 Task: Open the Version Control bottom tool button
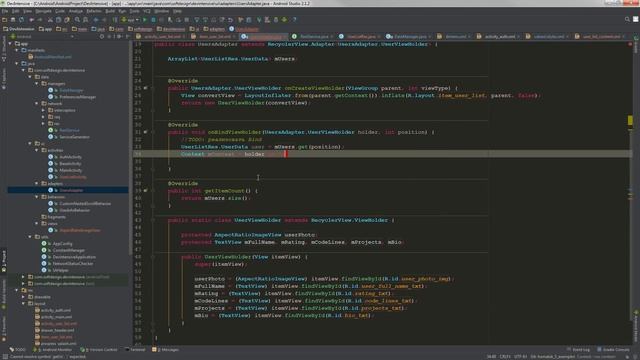point(99,350)
